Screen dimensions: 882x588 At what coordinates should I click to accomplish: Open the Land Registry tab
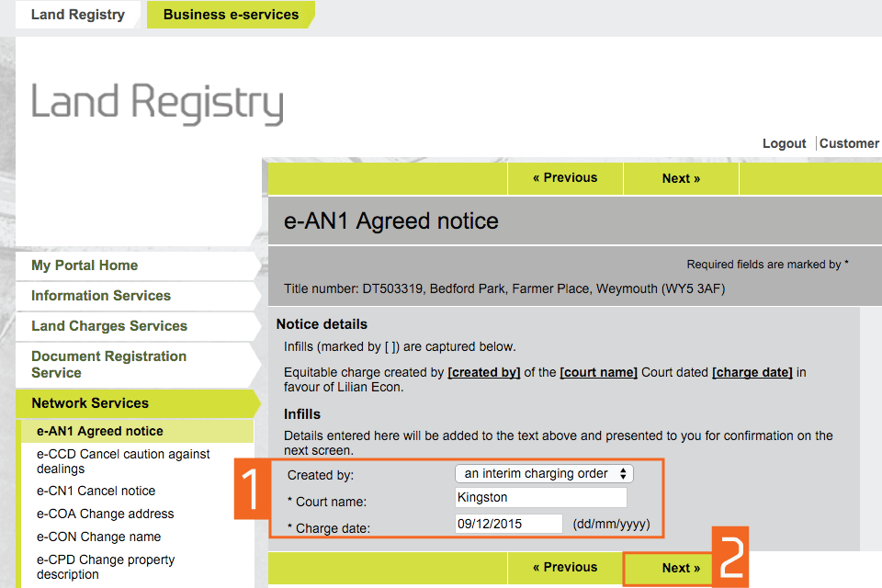[77, 15]
